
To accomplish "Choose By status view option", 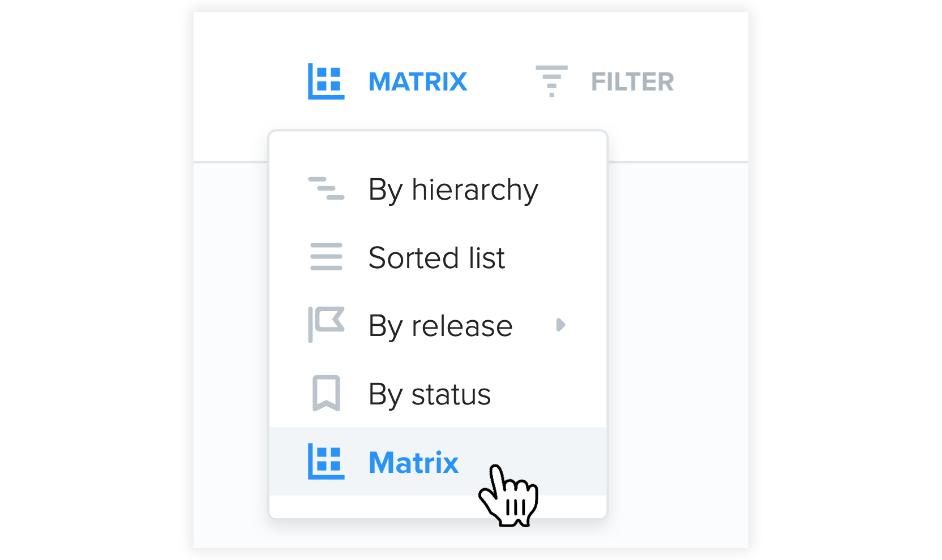I will 430,394.
